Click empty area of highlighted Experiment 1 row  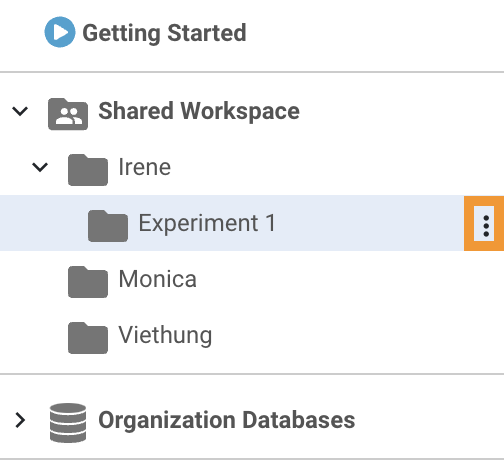tap(367, 223)
